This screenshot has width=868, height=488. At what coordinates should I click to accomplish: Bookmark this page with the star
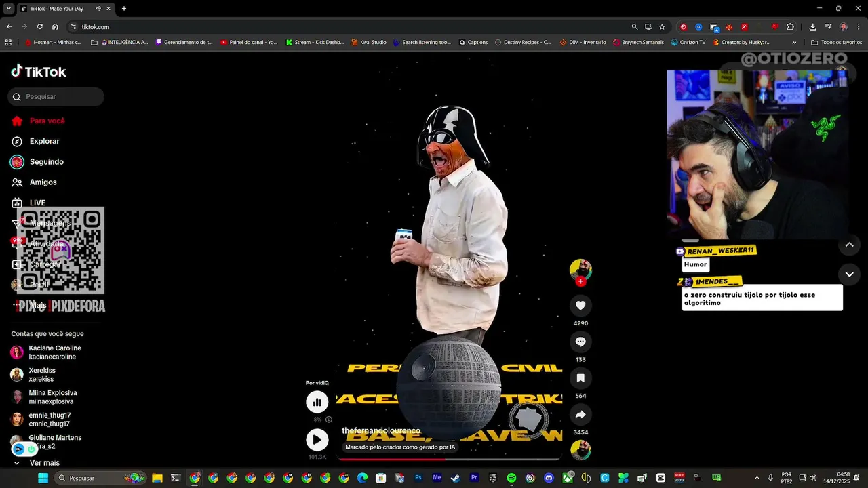(x=662, y=27)
